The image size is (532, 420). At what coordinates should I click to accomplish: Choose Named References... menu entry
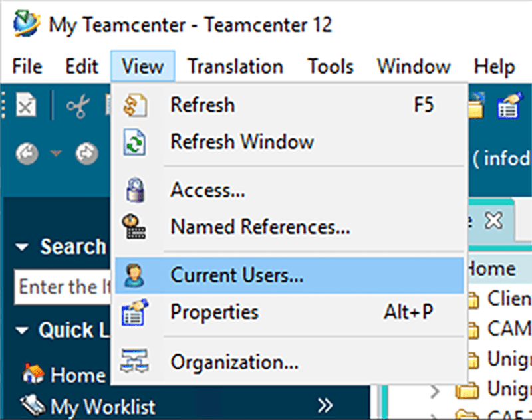pyautogui.click(x=289, y=227)
